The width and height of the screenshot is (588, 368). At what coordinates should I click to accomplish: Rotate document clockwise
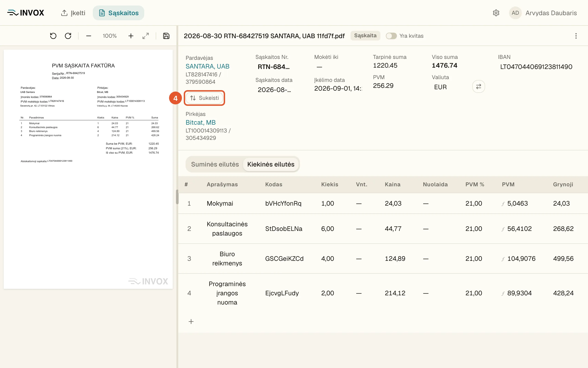[x=68, y=36]
